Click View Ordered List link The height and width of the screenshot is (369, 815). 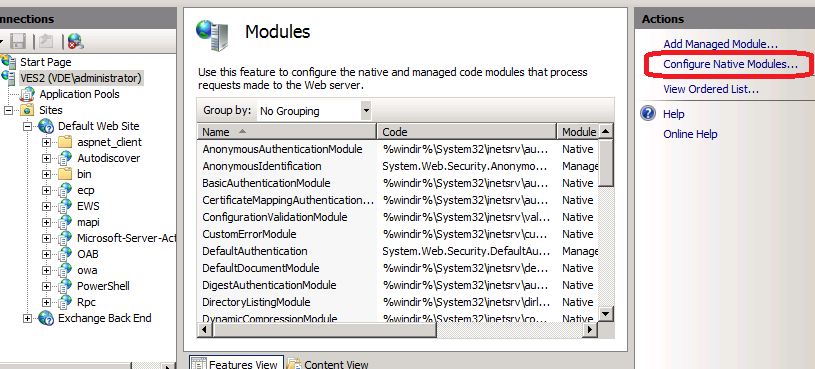711,89
